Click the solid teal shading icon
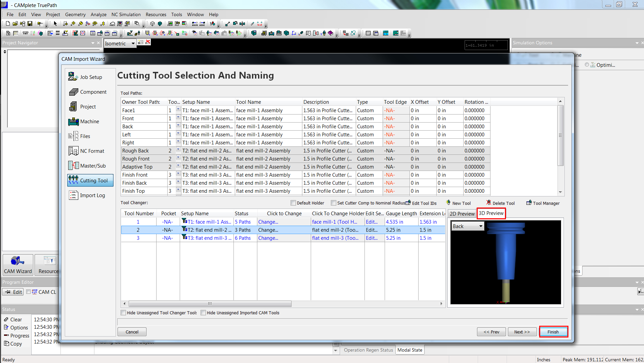This screenshot has width=644, height=363. click(x=160, y=24)
